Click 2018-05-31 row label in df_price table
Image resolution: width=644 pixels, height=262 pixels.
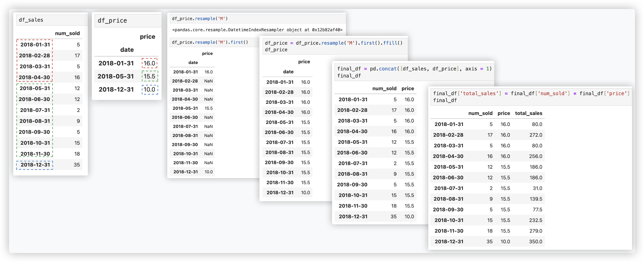tap(115, 76)
